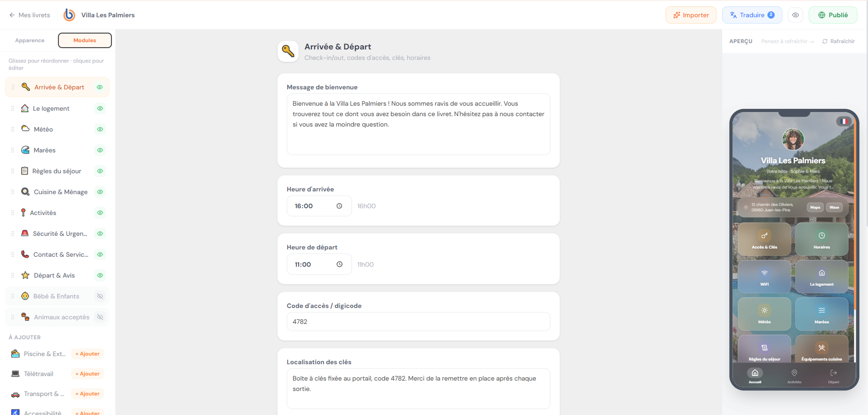Viewport: 868px width, 415px height.
Task: Go back to Mes livrets
Action: [x=30, y=15]
